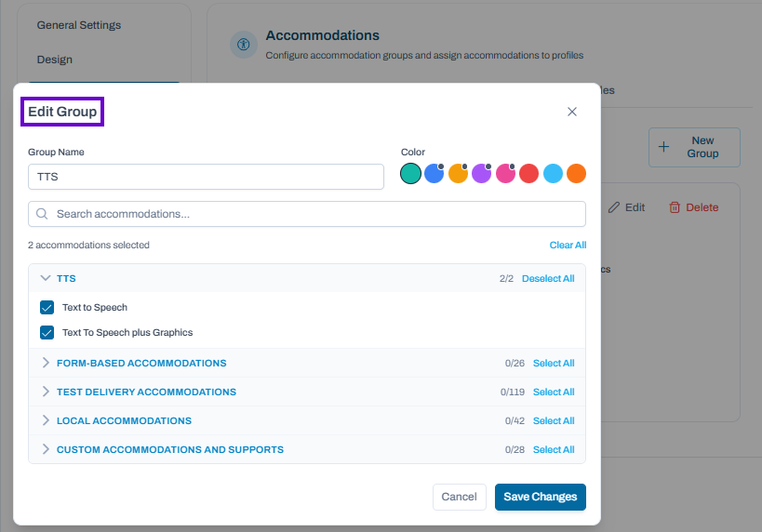Screen dimensions: 762x532
Task: Click the Edit group button behind dialog
Action: pos(626,207)
